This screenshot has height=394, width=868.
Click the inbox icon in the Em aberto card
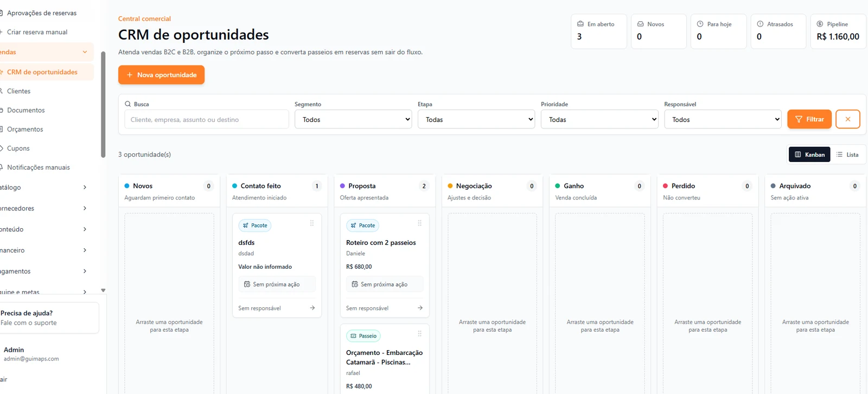click(x=580, y=24)
